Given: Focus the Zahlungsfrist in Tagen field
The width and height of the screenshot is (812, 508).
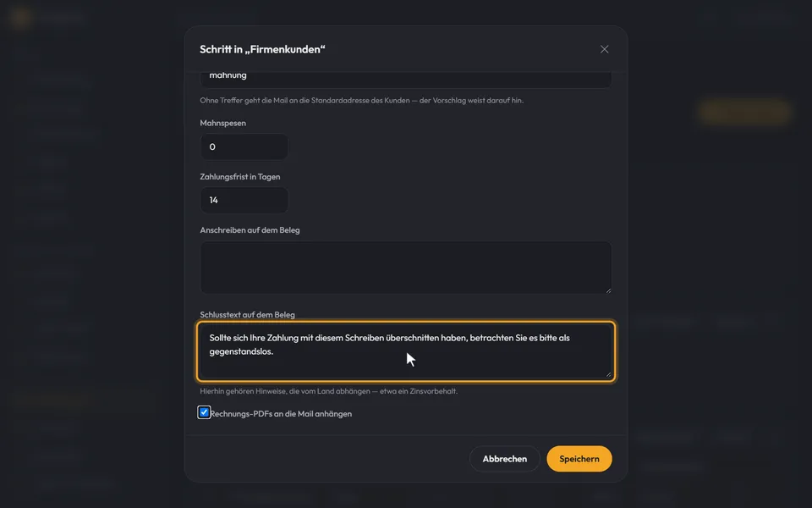Looking at the screenshot, I should [x=244, y=200].
